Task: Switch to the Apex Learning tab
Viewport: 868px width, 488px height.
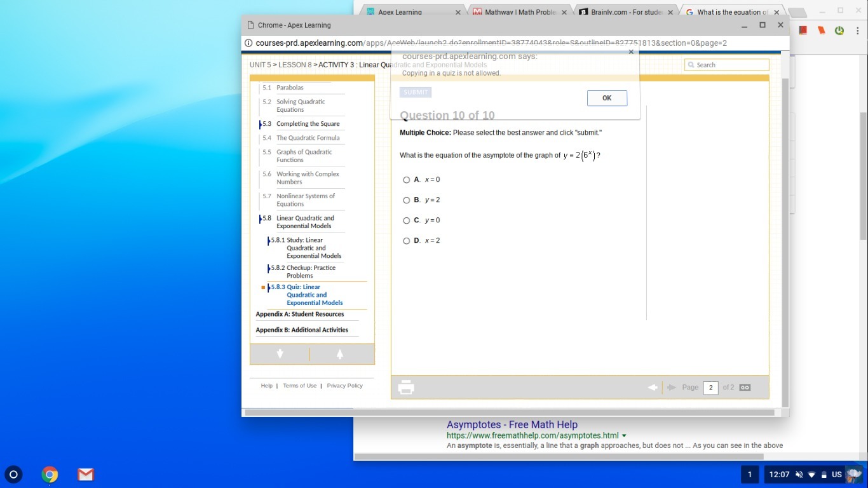Action: 412,12
